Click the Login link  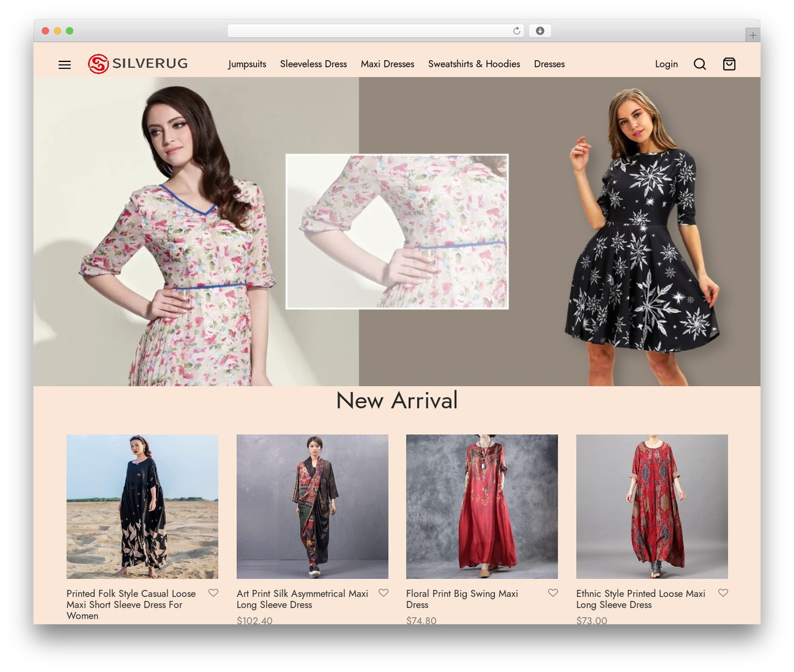[x=666, y=64]
